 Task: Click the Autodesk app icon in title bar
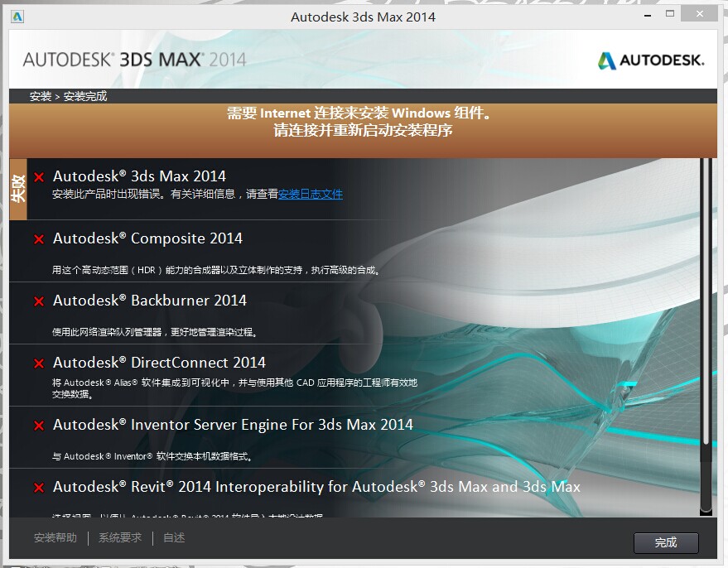point(17,17)
